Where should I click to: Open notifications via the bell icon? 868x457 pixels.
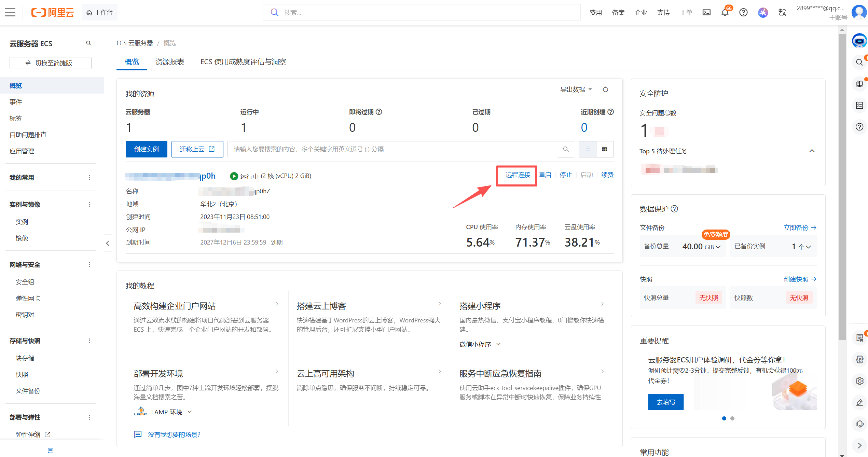(725, 12)
